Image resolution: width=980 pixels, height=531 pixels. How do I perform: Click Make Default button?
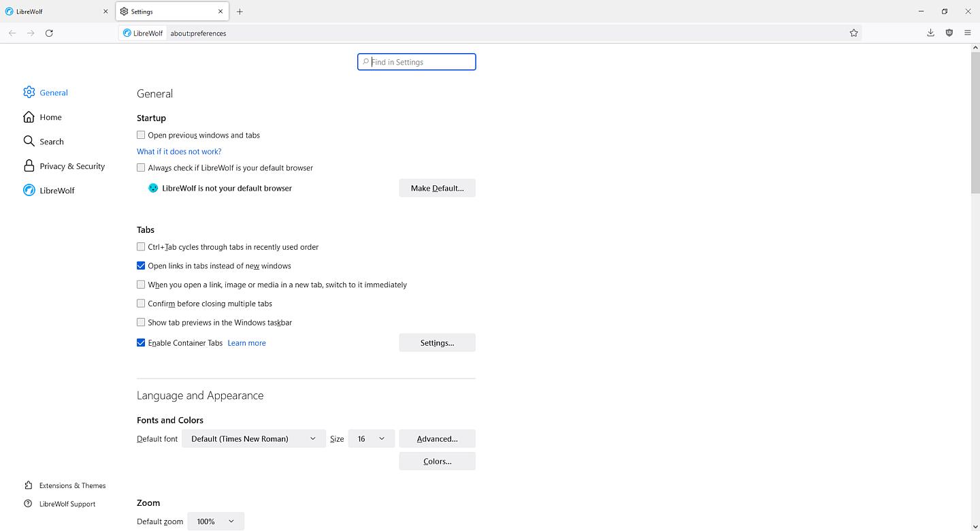pyautogui.click(x=437, y=188)
